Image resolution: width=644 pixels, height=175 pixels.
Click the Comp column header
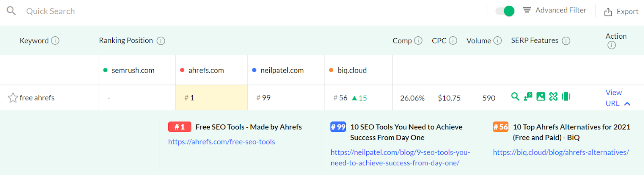[x=402, y=41]
